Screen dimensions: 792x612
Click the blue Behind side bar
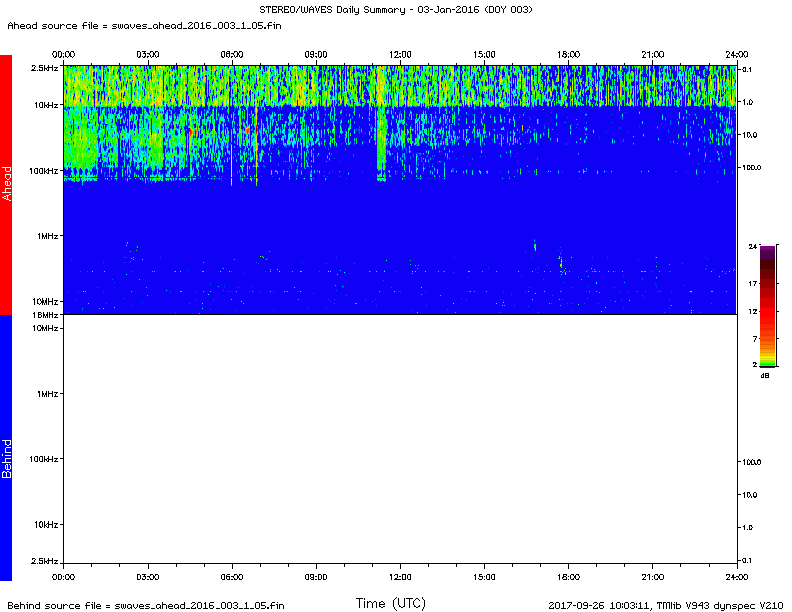click(x=6, y=447)
